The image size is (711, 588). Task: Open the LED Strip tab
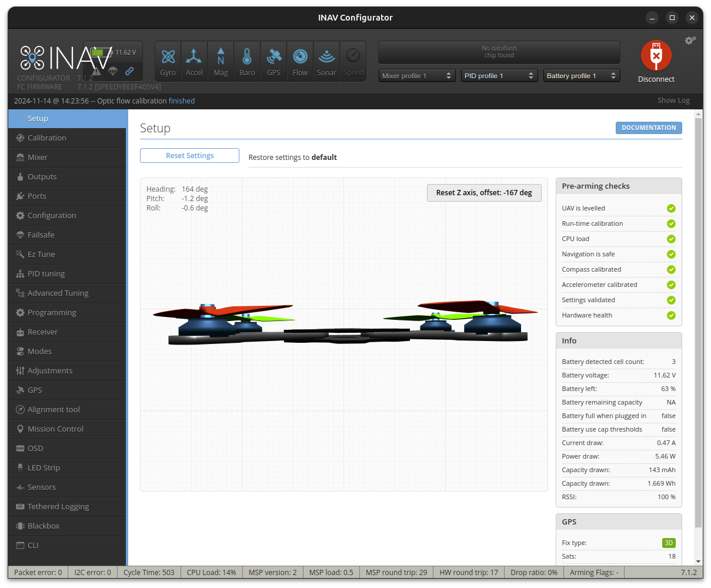pyautogui.click(x=67, y=467)
